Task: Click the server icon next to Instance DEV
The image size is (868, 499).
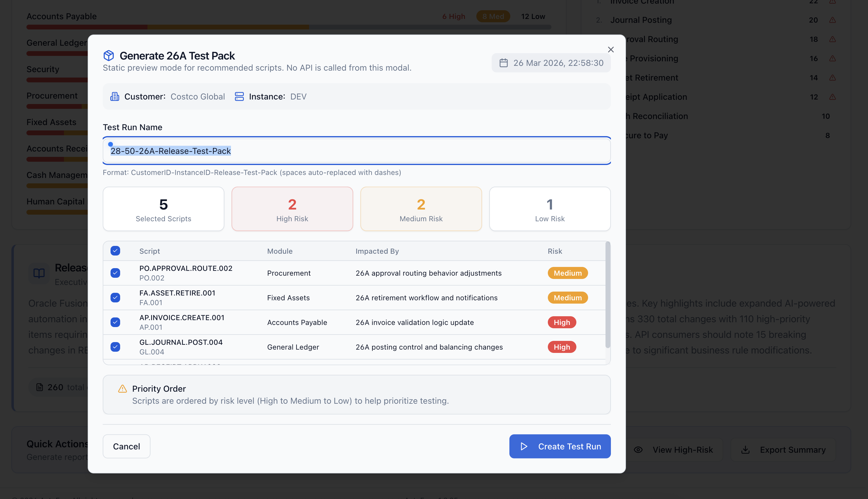Action: click(239, 96)
